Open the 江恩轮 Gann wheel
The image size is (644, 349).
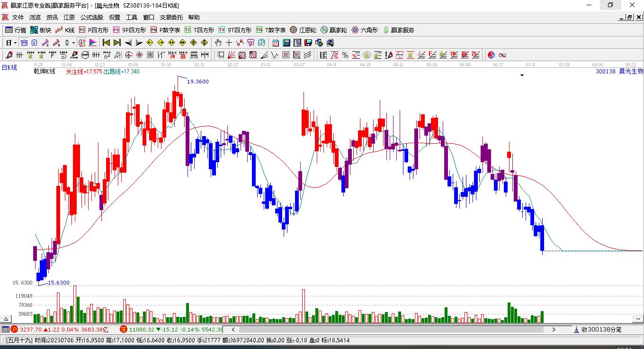303,30
